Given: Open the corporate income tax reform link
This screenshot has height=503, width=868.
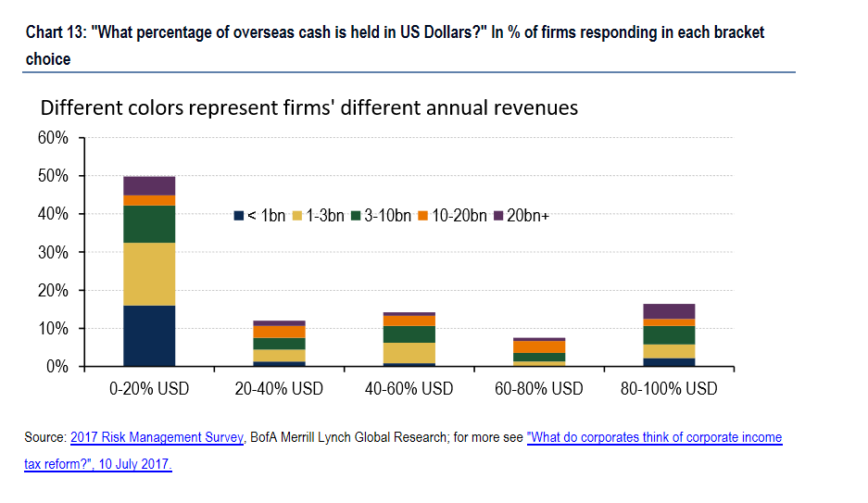Looking at the screenshot, I should click(x=654, y=437).
